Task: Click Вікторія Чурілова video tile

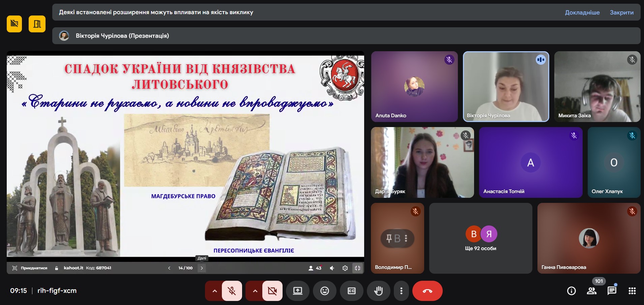Action: [x=506, y=87]
